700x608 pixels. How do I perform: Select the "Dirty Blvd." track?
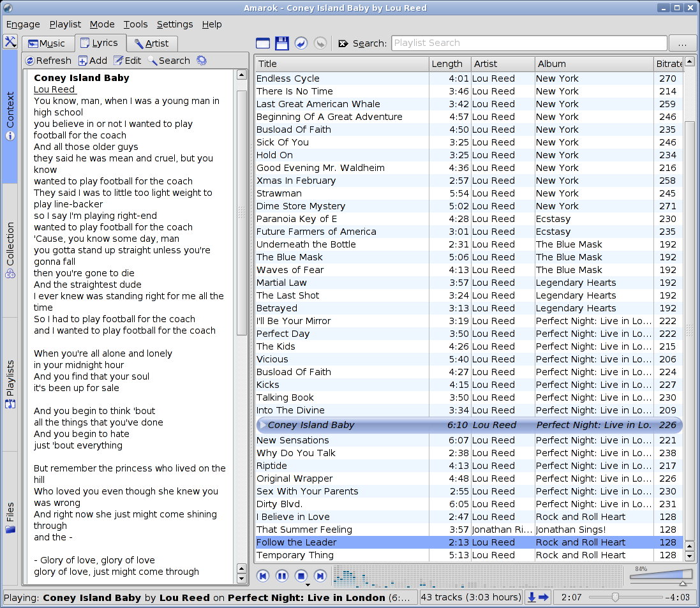[x=469, y=504]
